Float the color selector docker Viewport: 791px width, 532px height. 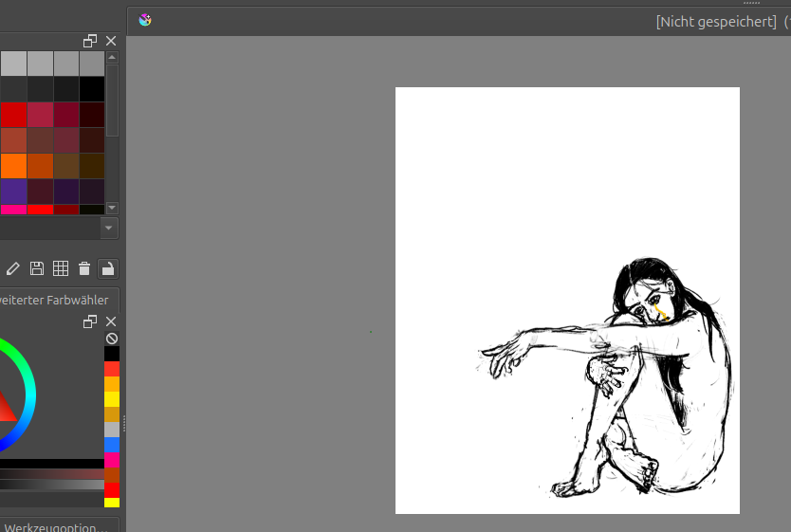pyautogui.click(x=90, y=322)
